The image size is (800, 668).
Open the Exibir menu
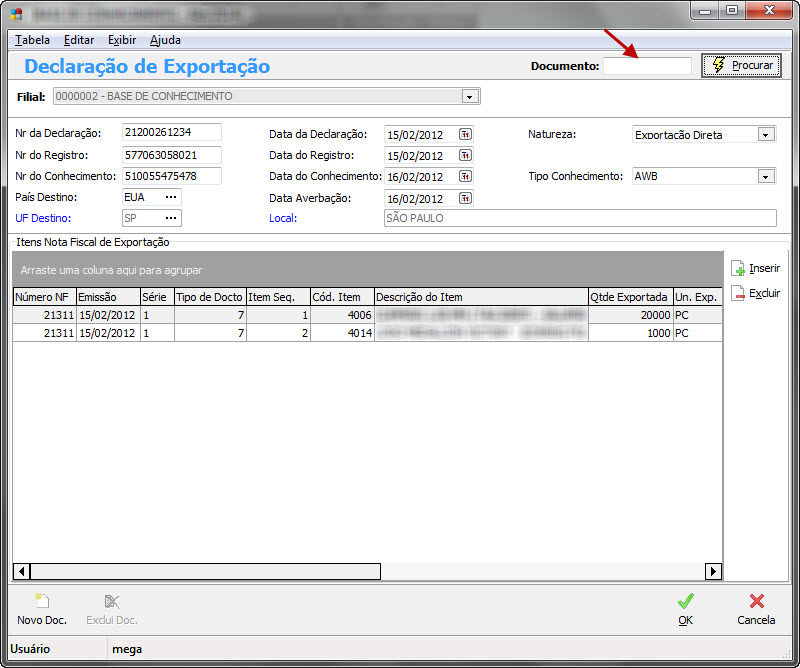[x=121, y=40]
